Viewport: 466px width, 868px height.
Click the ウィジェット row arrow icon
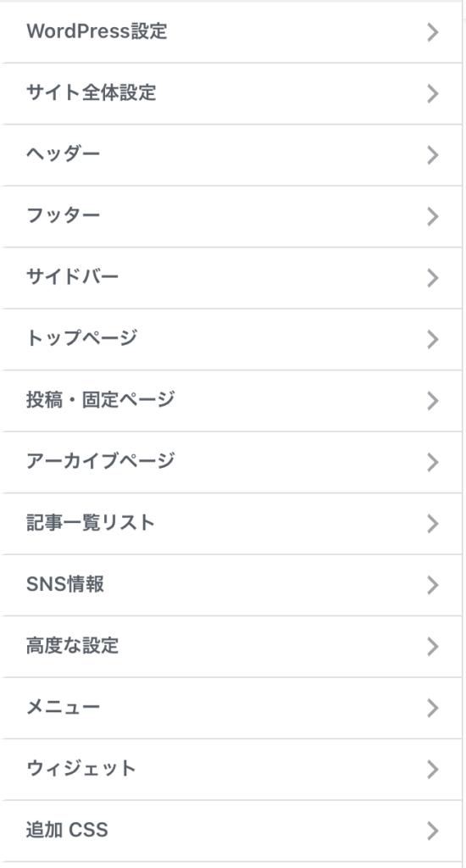point(433,770)
